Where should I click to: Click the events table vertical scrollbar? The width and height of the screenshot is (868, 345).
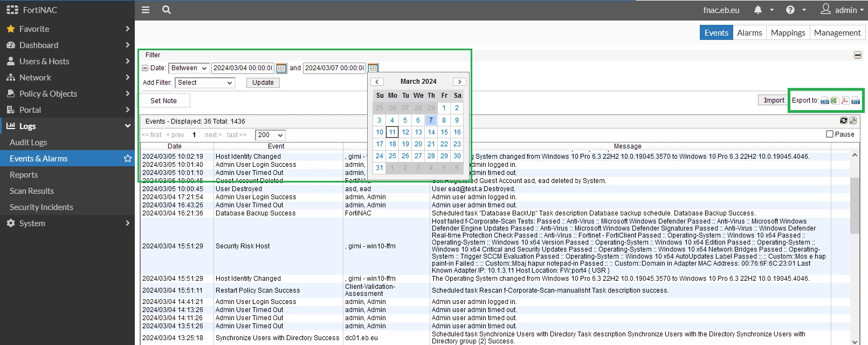pos(855,205)
